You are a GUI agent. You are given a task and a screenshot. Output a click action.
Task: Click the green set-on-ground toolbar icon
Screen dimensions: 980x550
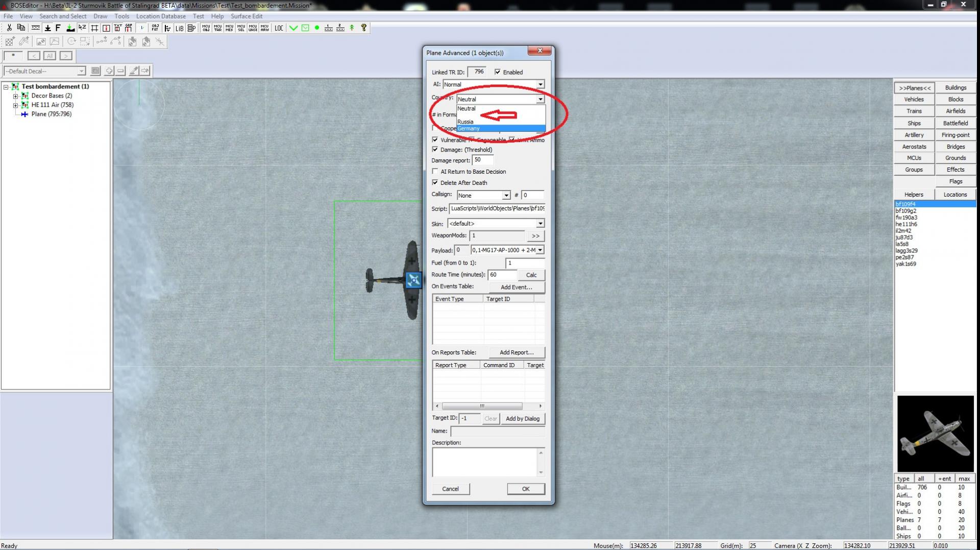pos(70,28)
